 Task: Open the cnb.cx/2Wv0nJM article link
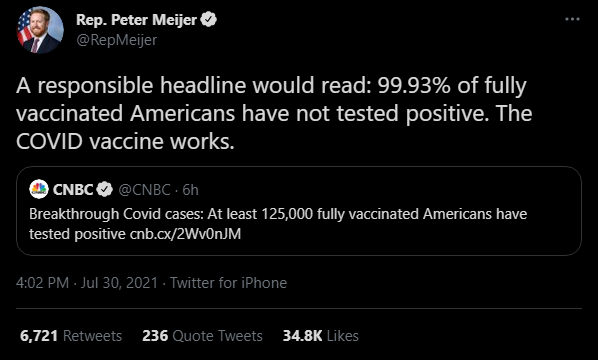[185, 234]
